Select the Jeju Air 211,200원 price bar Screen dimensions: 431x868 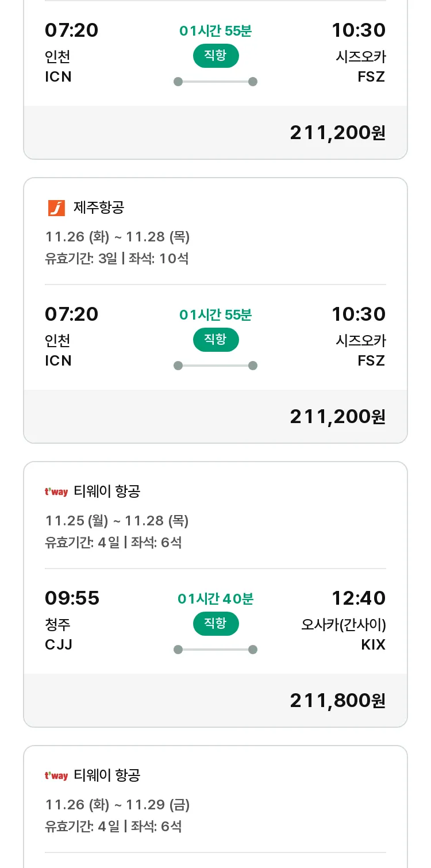coord(215,416)
